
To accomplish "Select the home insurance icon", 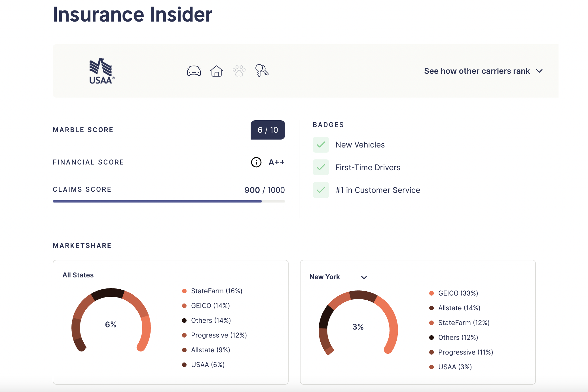I will [x=217, y=71].
